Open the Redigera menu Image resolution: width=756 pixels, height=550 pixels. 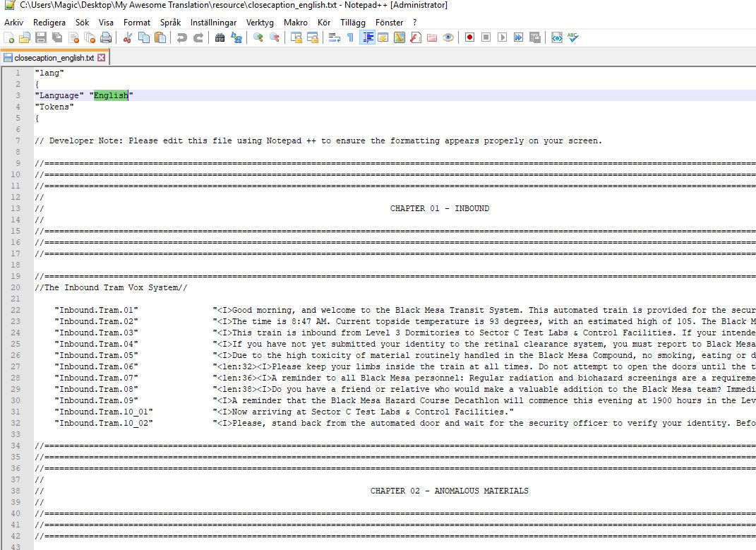coord(49,22)
